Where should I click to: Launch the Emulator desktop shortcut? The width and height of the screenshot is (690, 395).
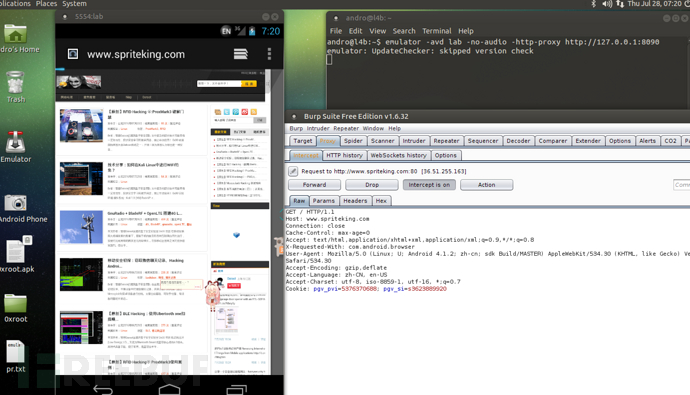point(15,142)
